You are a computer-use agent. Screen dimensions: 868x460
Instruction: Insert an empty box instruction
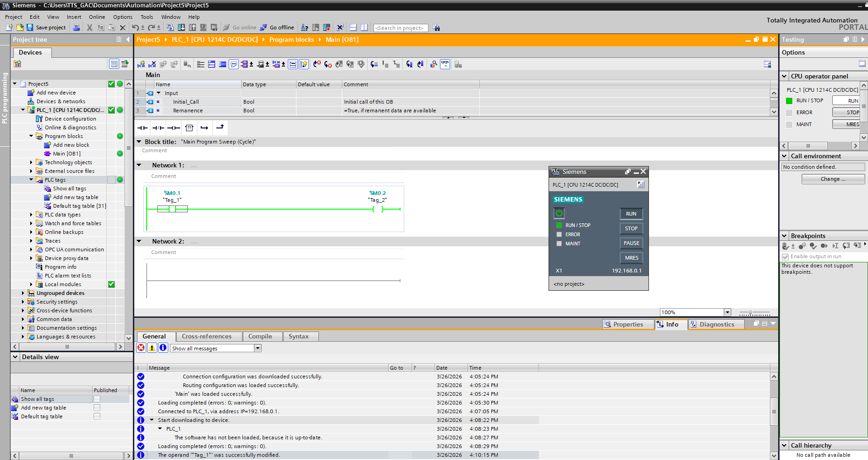[189, 128]
